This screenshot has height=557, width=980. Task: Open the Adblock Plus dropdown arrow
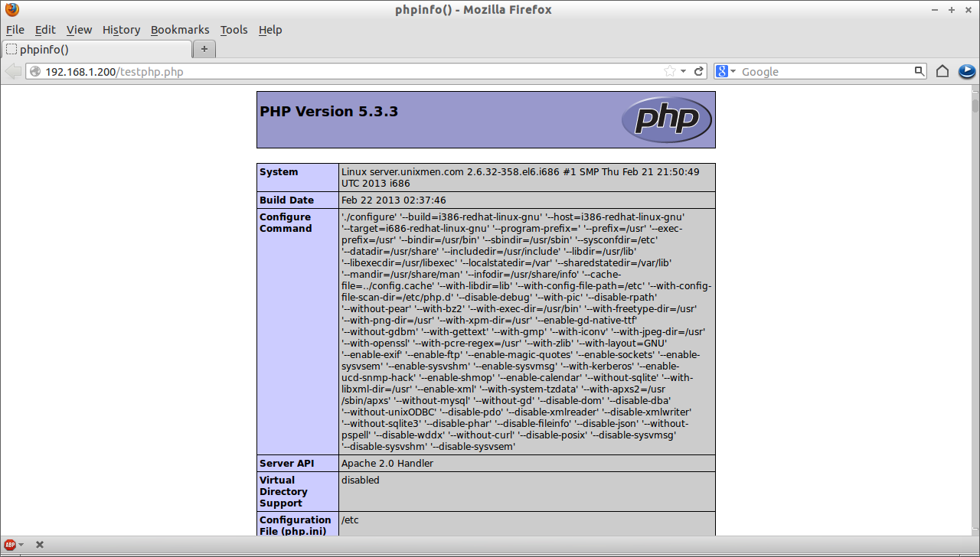[21, 545]
